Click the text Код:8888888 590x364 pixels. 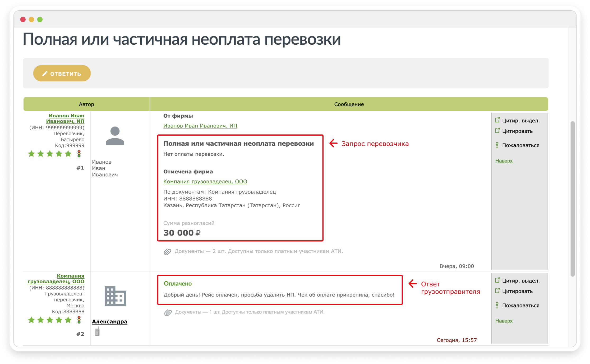click(68, 312)
